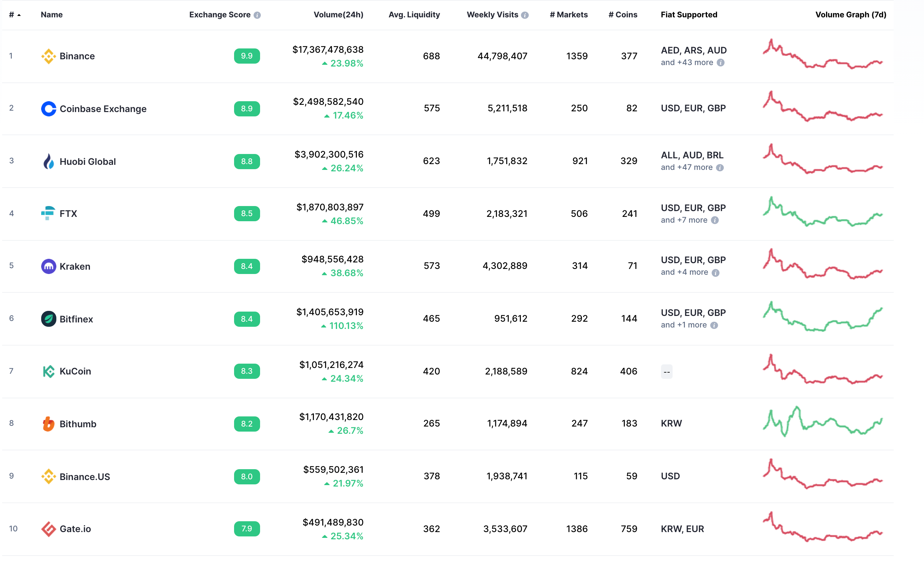Screen dimensions: 924x561
Task: Click the Coinbase Exchange logo icon
Action: click(x=48, y=109)
